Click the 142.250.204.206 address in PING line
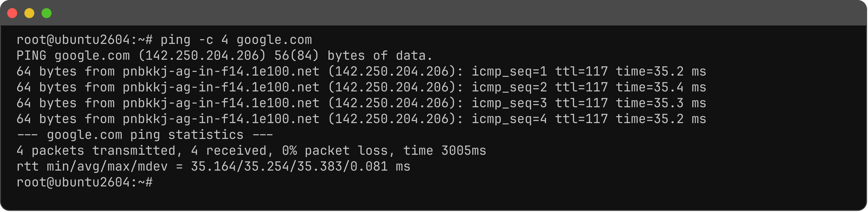Image resolution: width=868 pixels, height=212 pixels. (202, 56)
